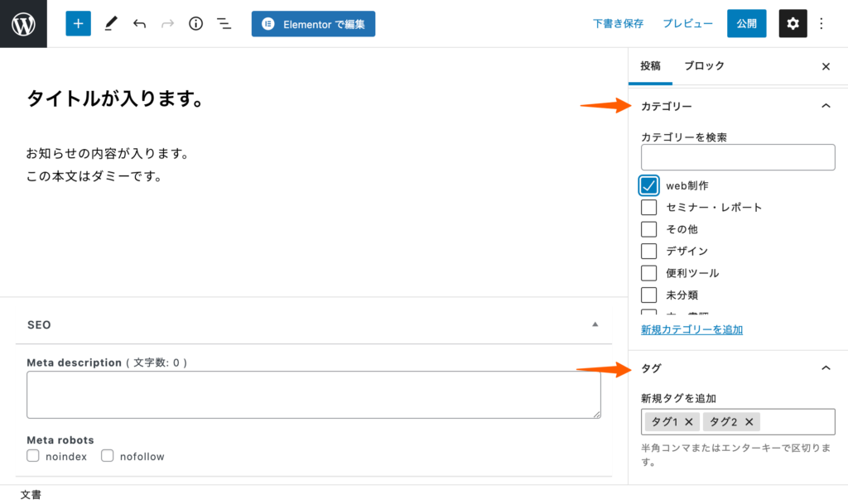
Task: Click the WordPress logo icon
Action: pyautogui.click(x=23, y=23)
